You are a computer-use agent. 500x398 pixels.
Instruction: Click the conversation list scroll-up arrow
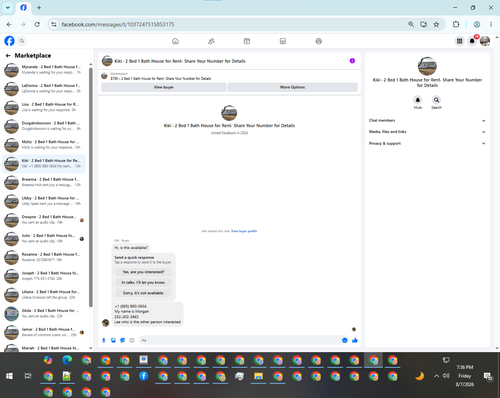coord(91,64)
